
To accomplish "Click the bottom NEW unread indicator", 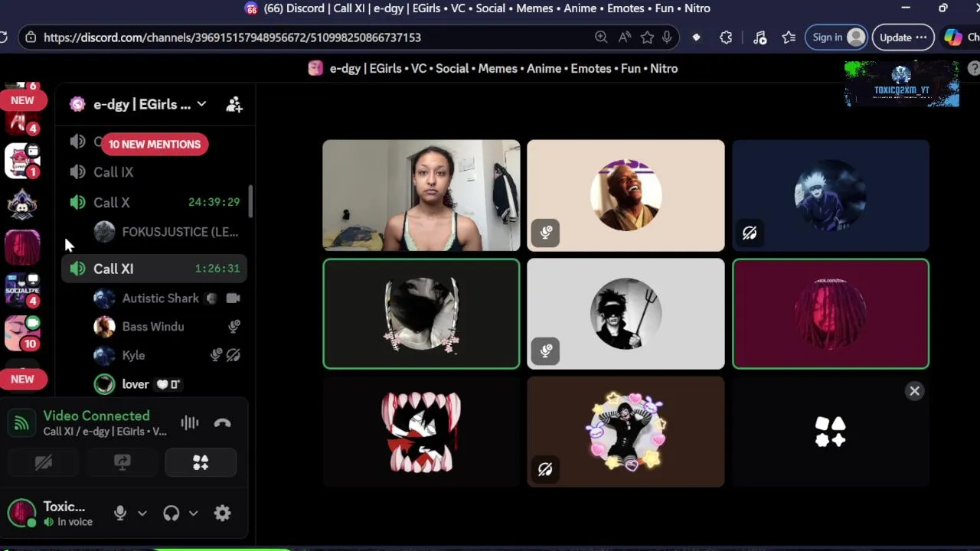I will [22, 379].
